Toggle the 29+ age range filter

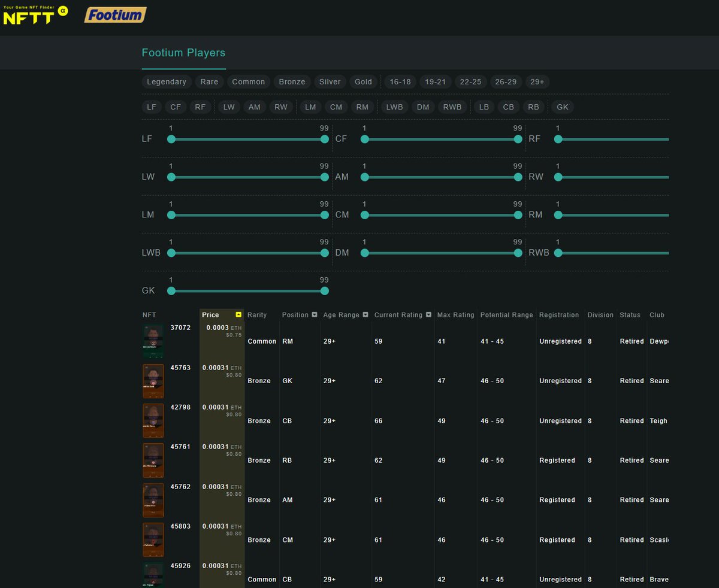point(537,81)
